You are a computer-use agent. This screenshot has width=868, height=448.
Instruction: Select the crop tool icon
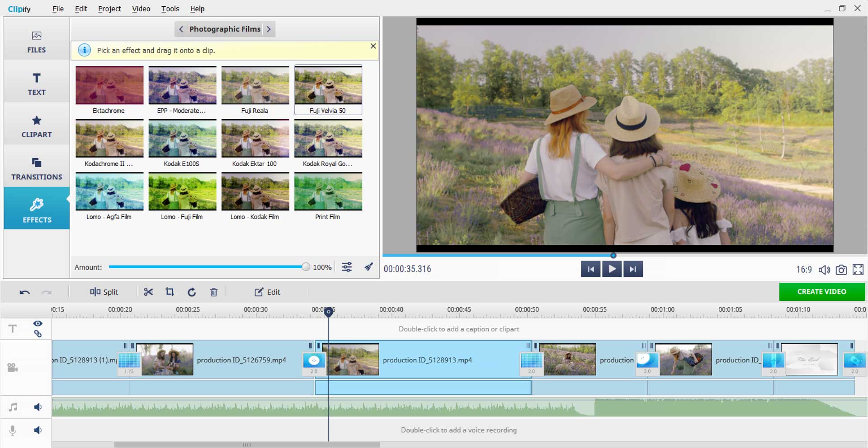pyautogui.click(x=170, y=292)
